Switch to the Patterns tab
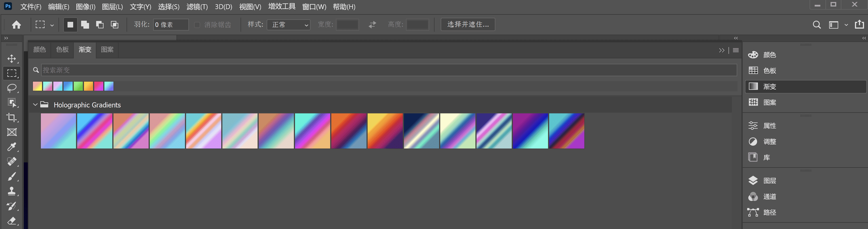The image size is (868, 229). (107, 50)
